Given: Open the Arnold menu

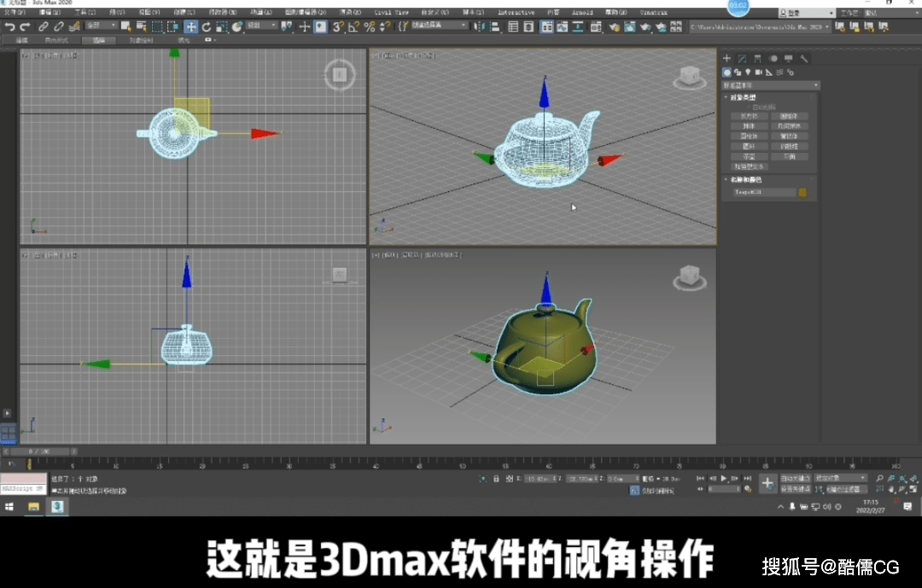Looking at the screenshot, I should tap(582, 12).
